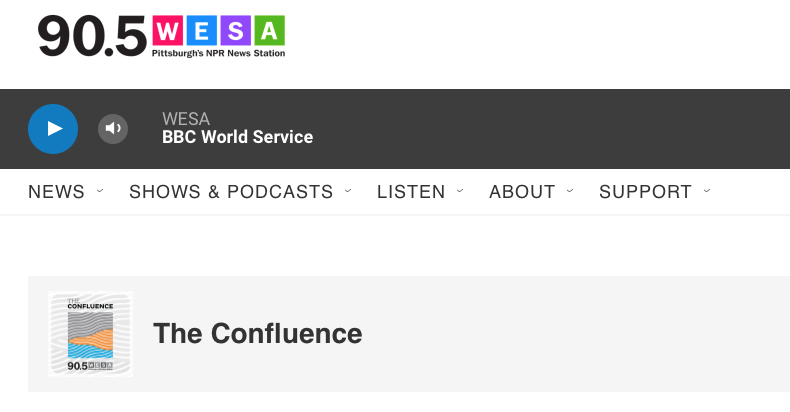Image resolution: width=790 pixels, height=412 pixels.
Task: Select the ABOUT menu item
Action: click(x=522, y=192)
